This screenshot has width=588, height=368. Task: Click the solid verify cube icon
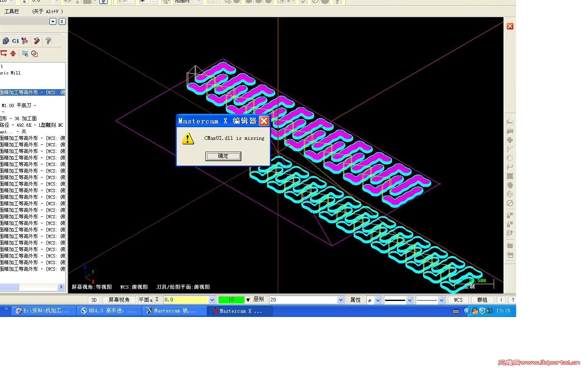point(6,41)
